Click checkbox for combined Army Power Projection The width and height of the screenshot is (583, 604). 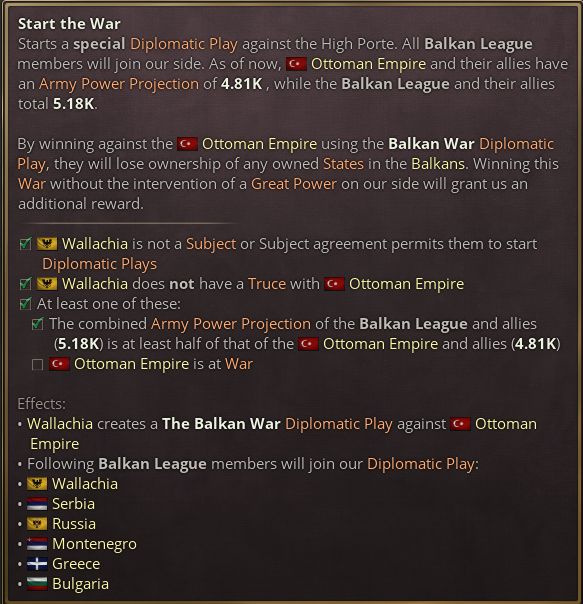click(37, 324)
